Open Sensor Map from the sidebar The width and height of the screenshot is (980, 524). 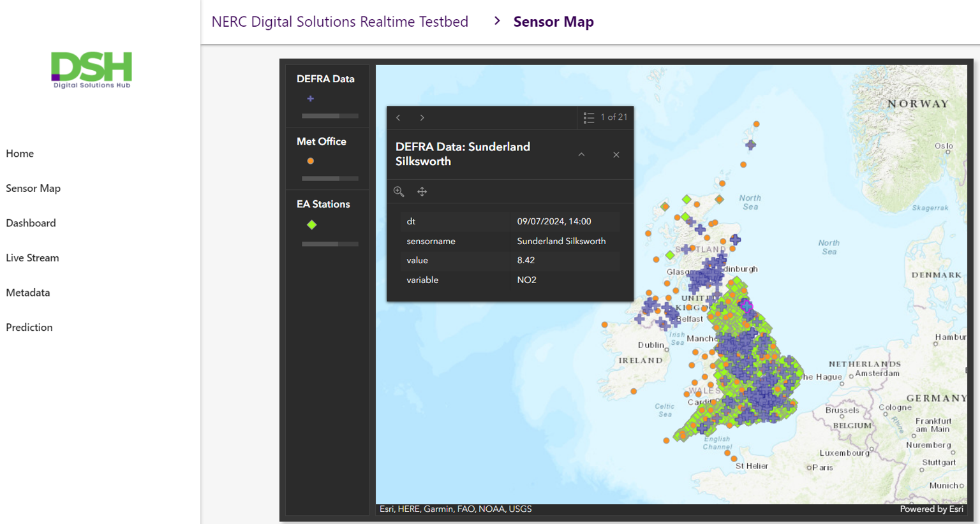click(33, 188)
